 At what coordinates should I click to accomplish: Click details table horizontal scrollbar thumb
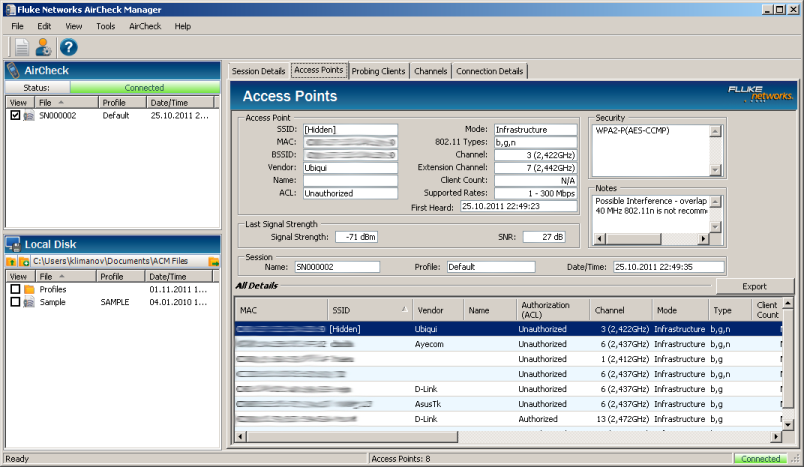[x=352, y=437]
